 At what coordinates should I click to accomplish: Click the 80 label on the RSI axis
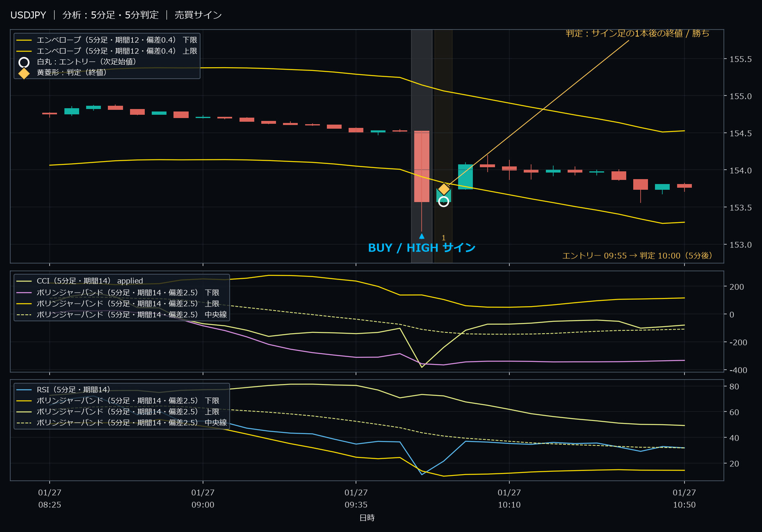[x=734, y=386]
